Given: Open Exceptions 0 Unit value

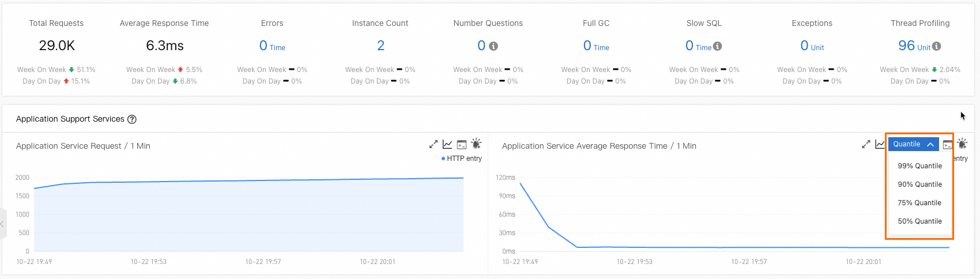Looking at the screenshot, I should (x=812, y=46).
